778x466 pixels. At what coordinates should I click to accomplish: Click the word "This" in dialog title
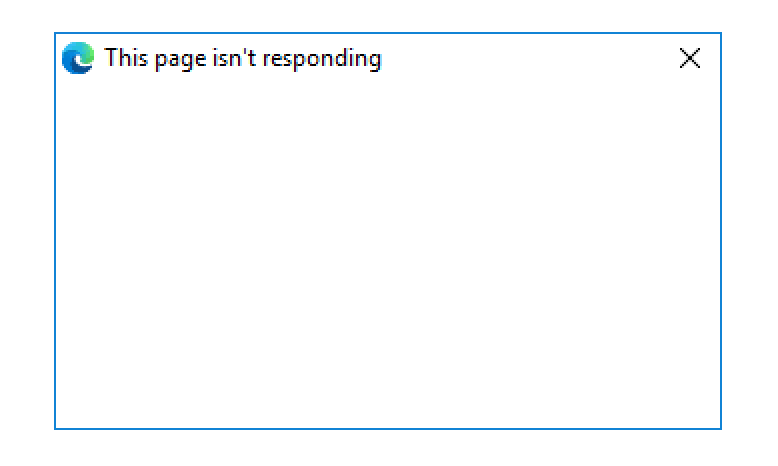[126, 58]
